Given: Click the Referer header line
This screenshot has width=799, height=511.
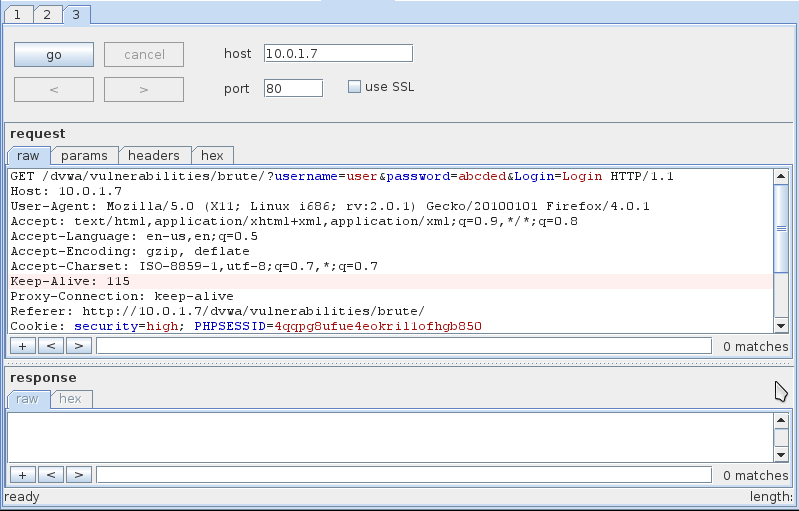Looking at the screenshot, I should (x=218, y=311).
